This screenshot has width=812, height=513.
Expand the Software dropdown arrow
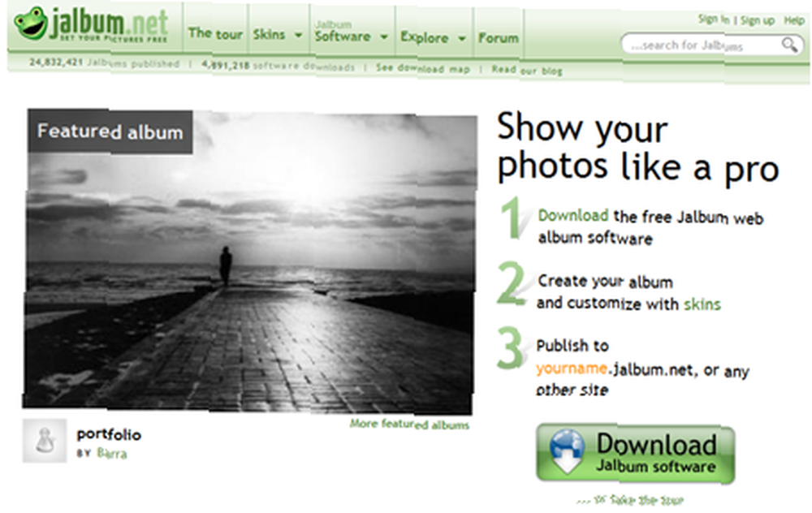click(x=384, y=37)
